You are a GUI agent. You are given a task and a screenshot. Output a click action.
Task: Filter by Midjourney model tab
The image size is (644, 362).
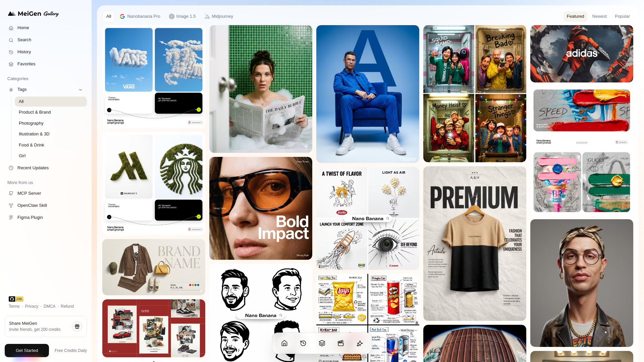point(219,16)
